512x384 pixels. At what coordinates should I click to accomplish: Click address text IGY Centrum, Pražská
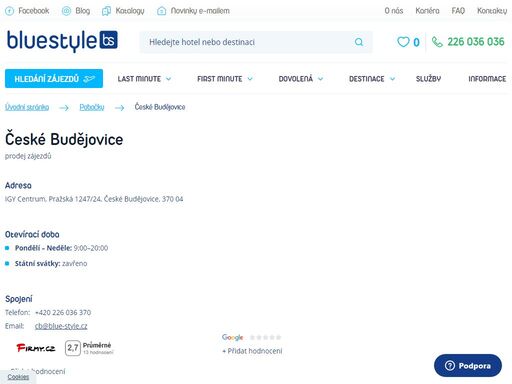pos(94,199)
